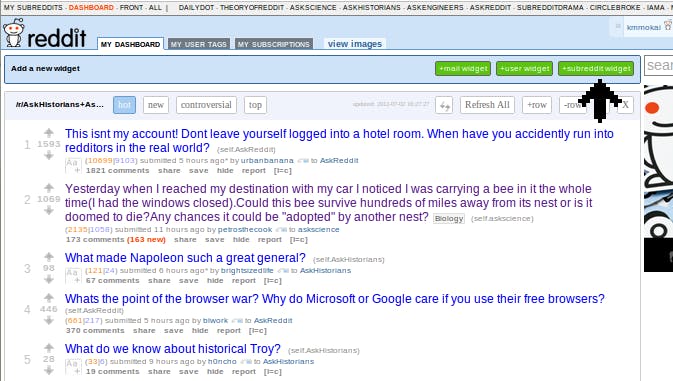The image size is (673, 381).
Task: Add a row with +row button
Action: [x=537, y=105]
